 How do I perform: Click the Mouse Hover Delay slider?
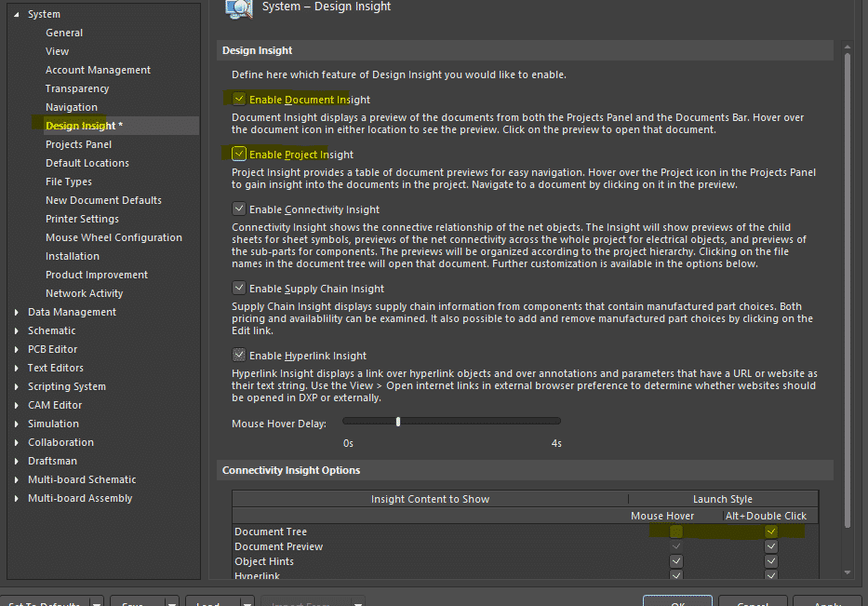click(x=398, y=422)
